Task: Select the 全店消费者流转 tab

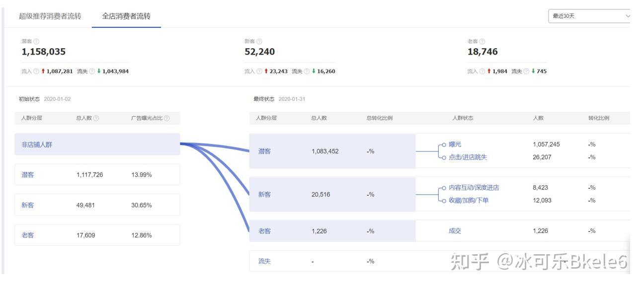Action: 126,16
